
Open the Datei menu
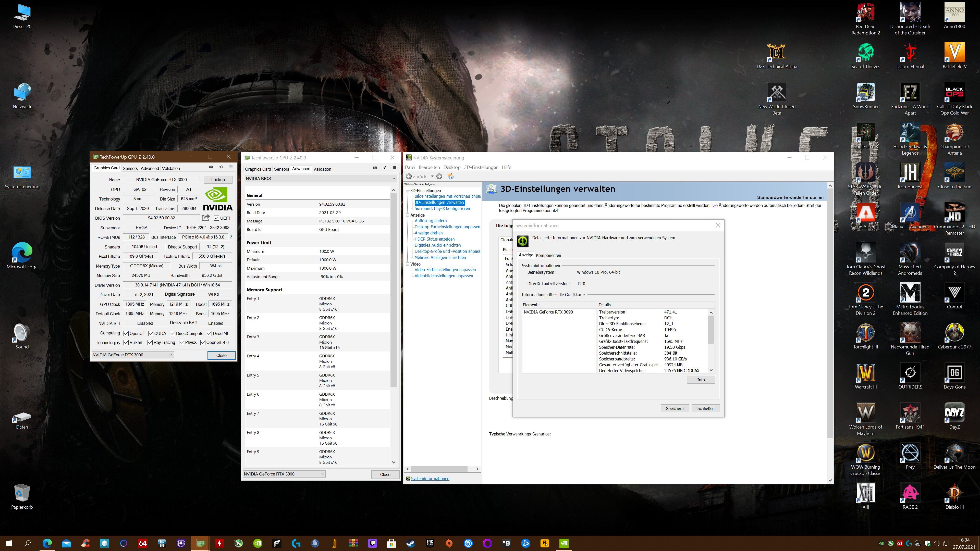coord(410,167)
